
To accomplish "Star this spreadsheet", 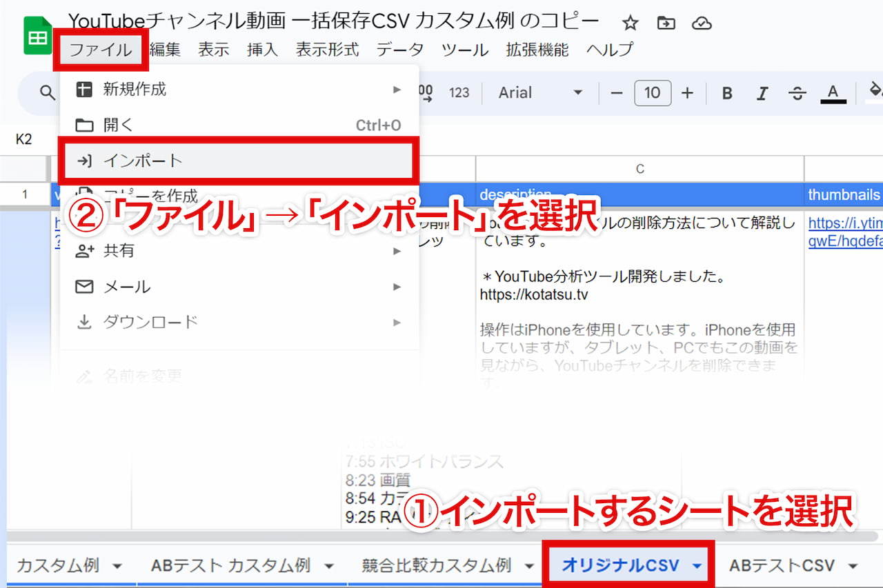I will 630,23.
